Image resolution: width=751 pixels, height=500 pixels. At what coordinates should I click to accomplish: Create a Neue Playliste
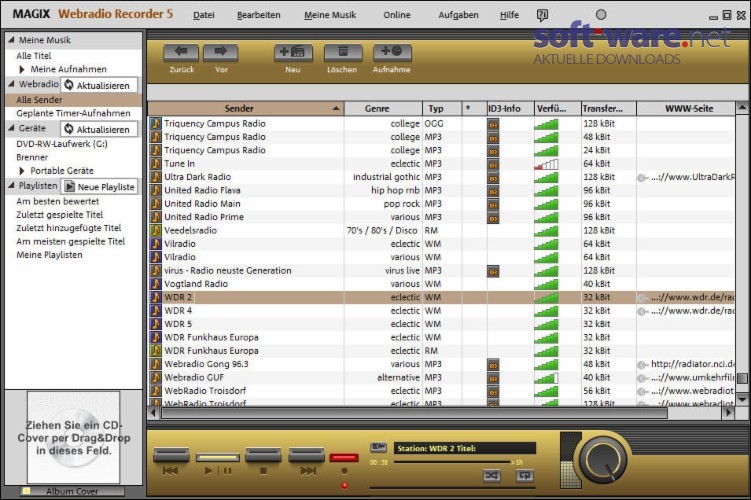pyautogui.click(x=99, y=187)
